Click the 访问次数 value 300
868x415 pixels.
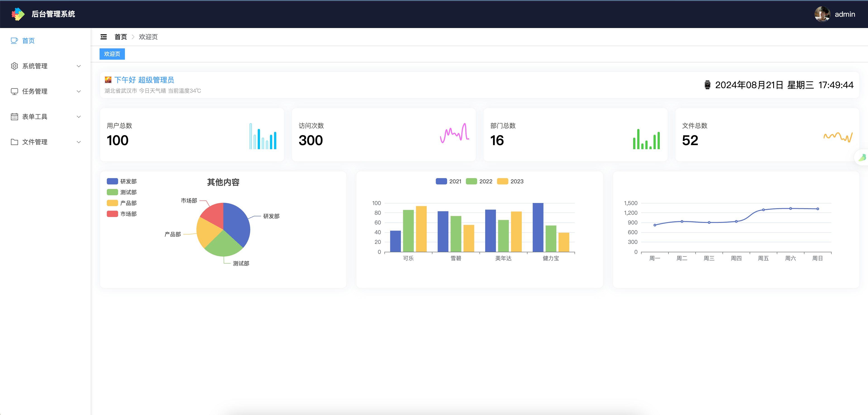[x=310, y=140]
